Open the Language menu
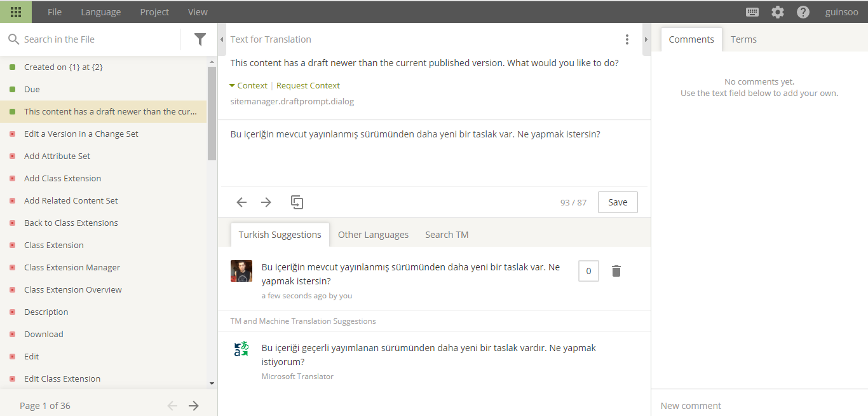The image size is (868, 416). tap(100, 11)
